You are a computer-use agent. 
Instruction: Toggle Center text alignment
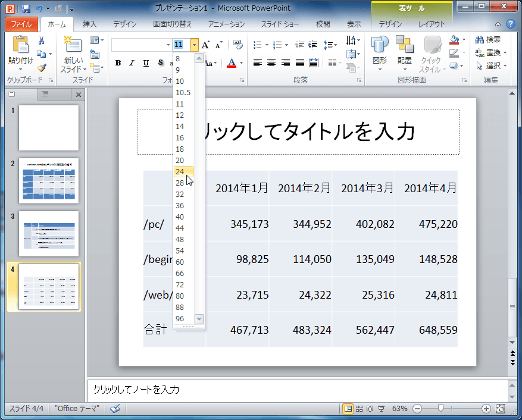(271, 63)
